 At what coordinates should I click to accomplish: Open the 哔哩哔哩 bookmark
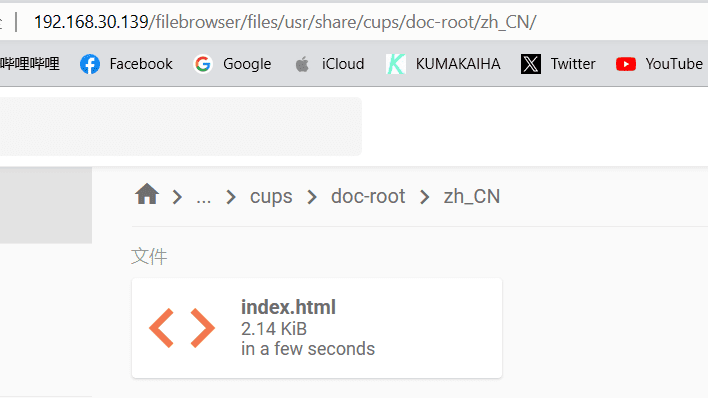[x=30, y=64]
